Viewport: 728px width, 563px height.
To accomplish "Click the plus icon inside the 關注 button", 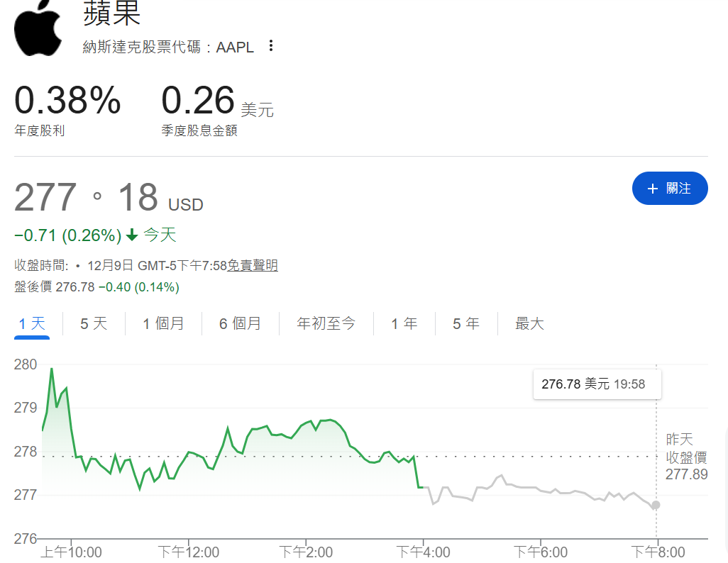I will pyautogui.click(x=652, y=188).
